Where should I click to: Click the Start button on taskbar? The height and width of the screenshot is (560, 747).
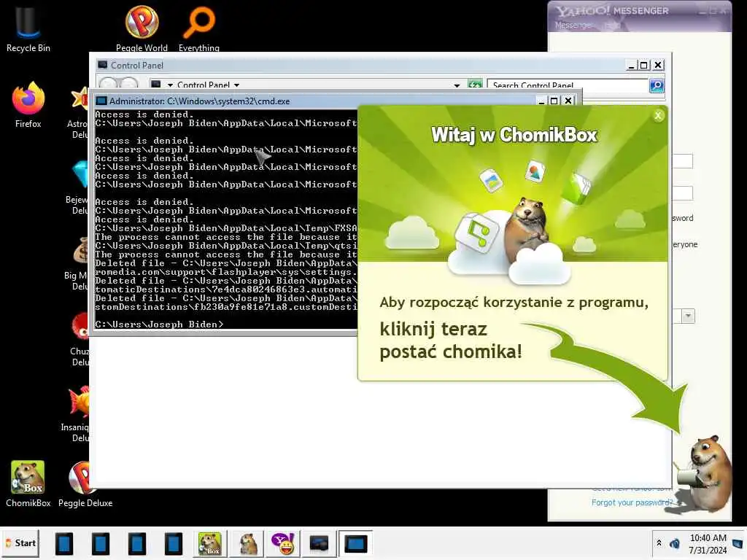pos(20,542)
